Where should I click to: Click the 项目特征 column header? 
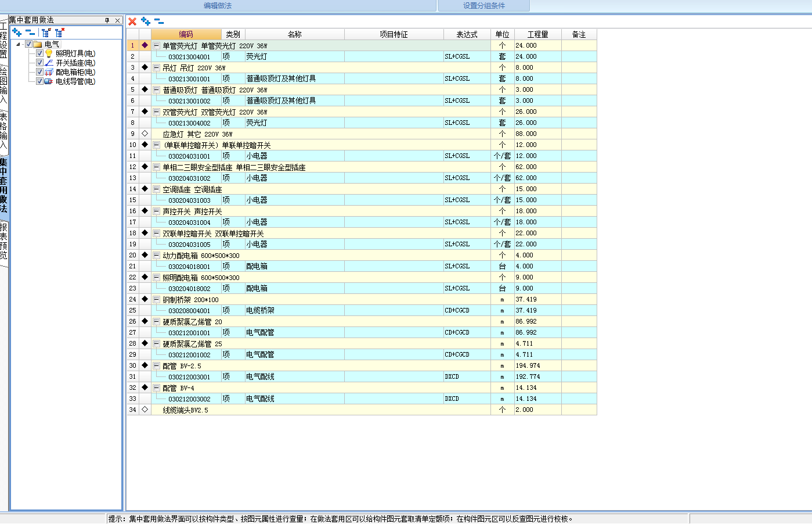pos(394,34)
